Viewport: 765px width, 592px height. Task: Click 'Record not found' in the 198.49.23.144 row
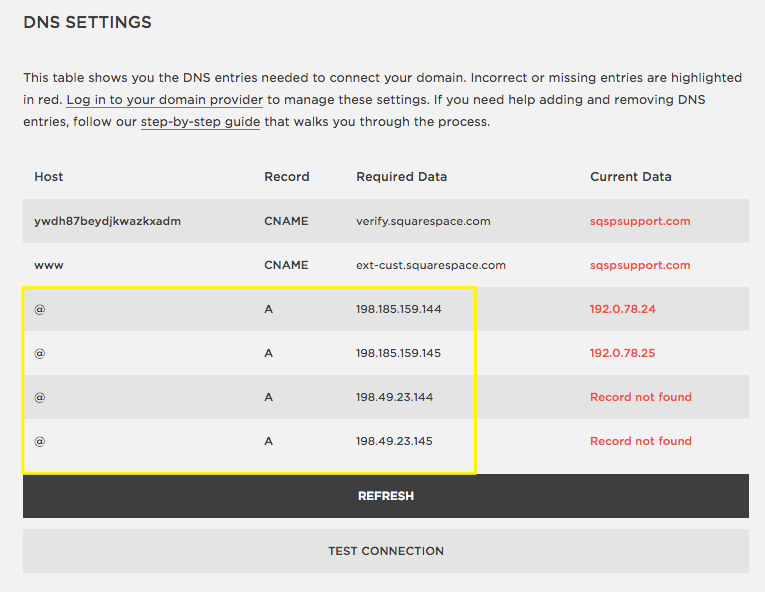640,397
